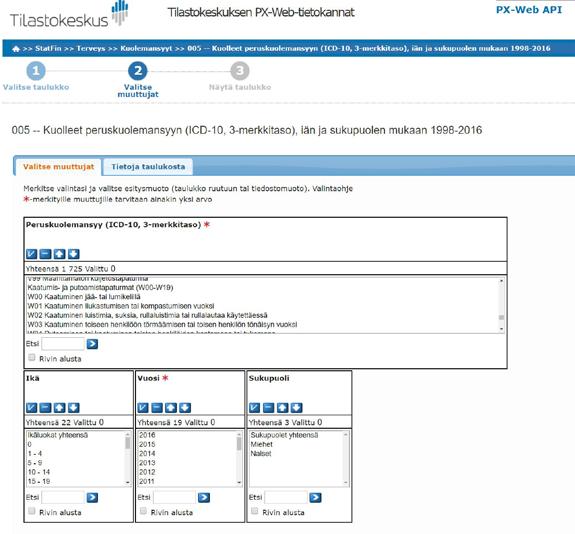Click the Peruskuolemansyy list scrollbar down arrow
Image resolution: width=575 pixels, height=534 pixels.
coord(501,329)
